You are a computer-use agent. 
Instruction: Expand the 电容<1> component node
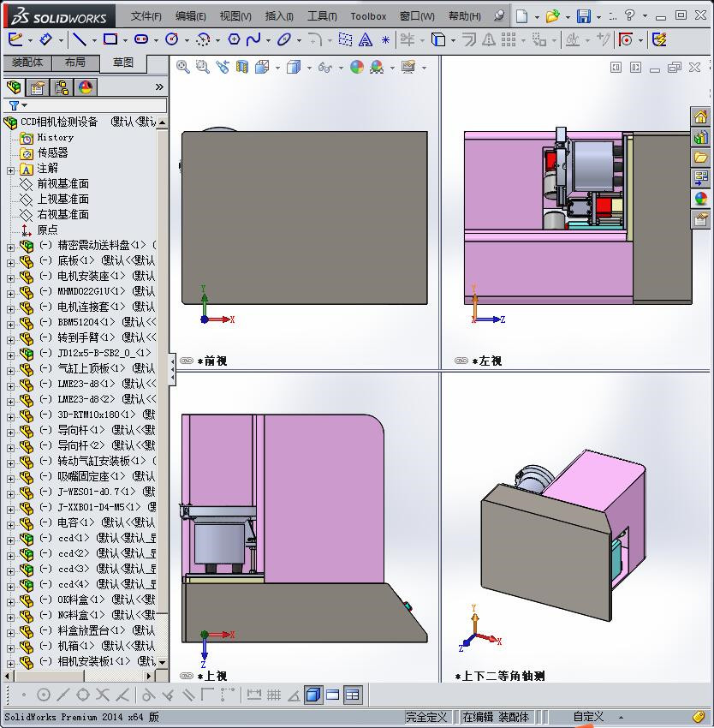pyautogui.click(x=10, y=525)
